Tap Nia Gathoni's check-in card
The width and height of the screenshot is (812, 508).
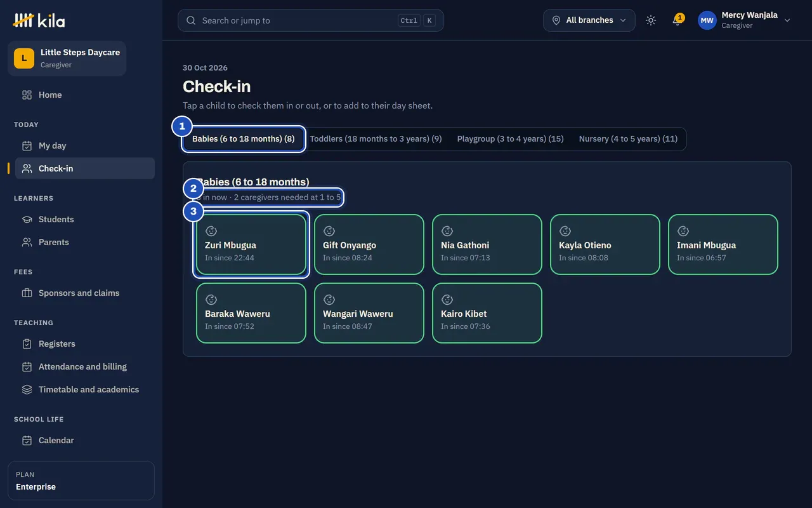tap(487, 244)
